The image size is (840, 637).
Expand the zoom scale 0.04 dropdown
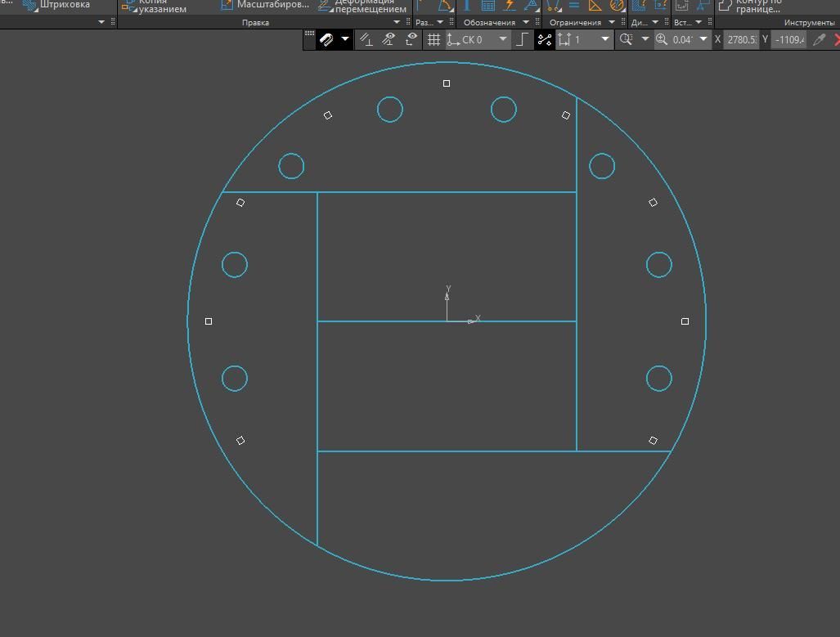tap(703, 39)
